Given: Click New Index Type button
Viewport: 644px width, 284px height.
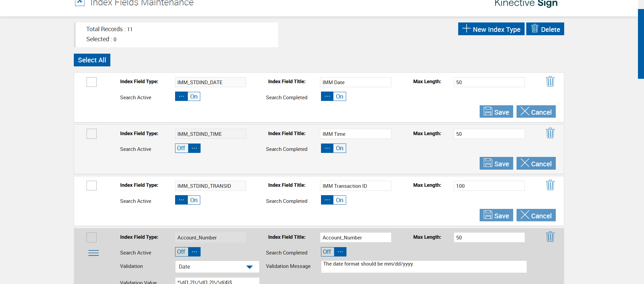Looking at the screenshot, I should tap(491, 29).
